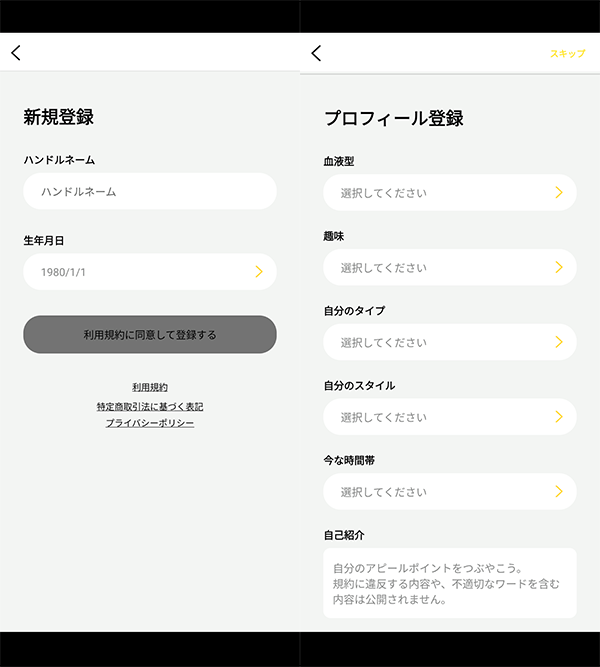Click the 自己紹介 label

tap(344, 535)
